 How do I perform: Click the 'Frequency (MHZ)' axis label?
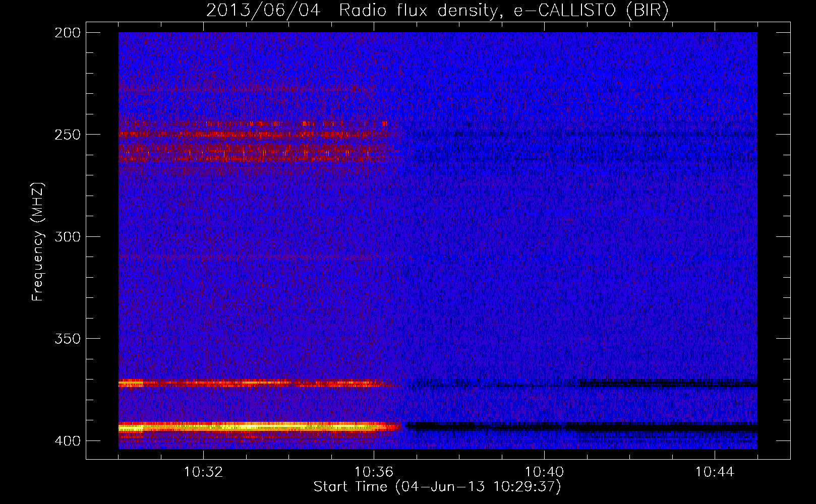pyautogui.click(x=38, y=242)
